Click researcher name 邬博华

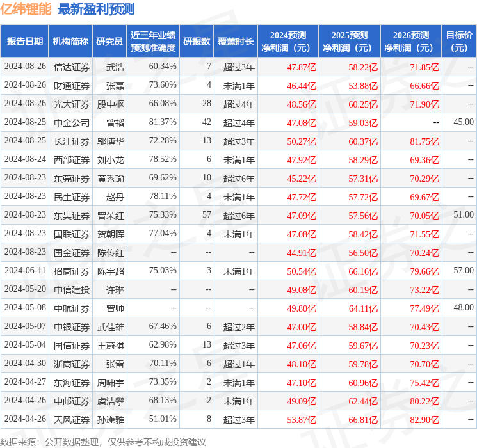(x=110, y=141)
